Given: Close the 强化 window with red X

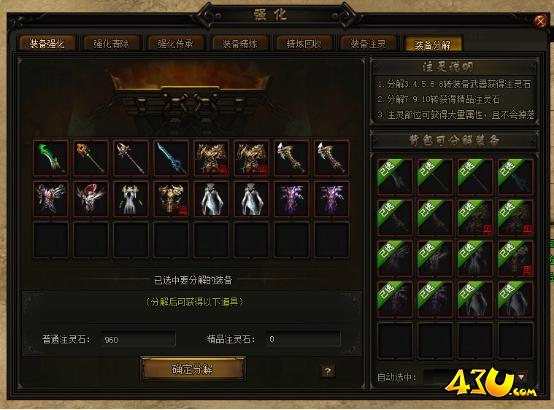Looking at the screenshot, I should click(541, 21).
